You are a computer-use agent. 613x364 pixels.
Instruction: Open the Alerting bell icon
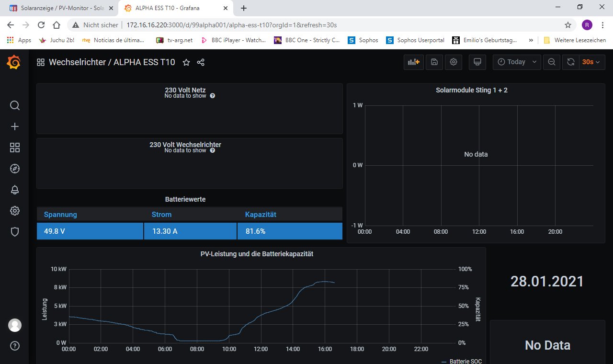click(x=15, y=190)
